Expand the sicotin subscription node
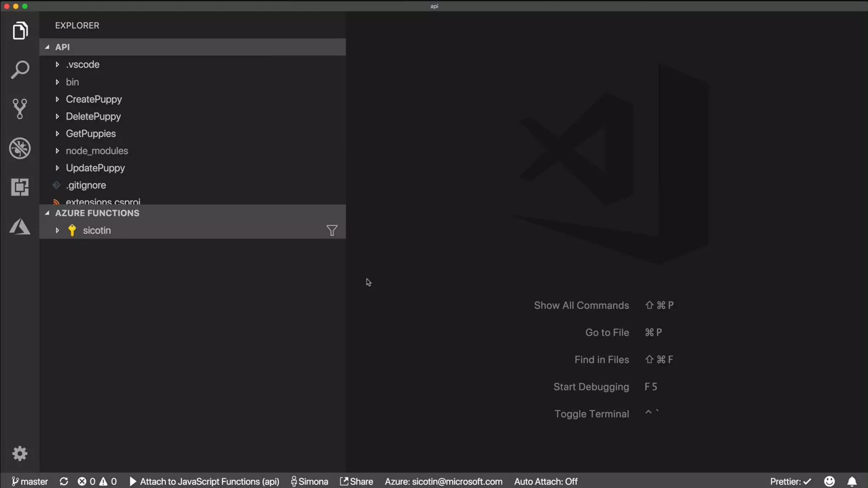The height and width of the screenshot is (488, 868). coord(97,230)
